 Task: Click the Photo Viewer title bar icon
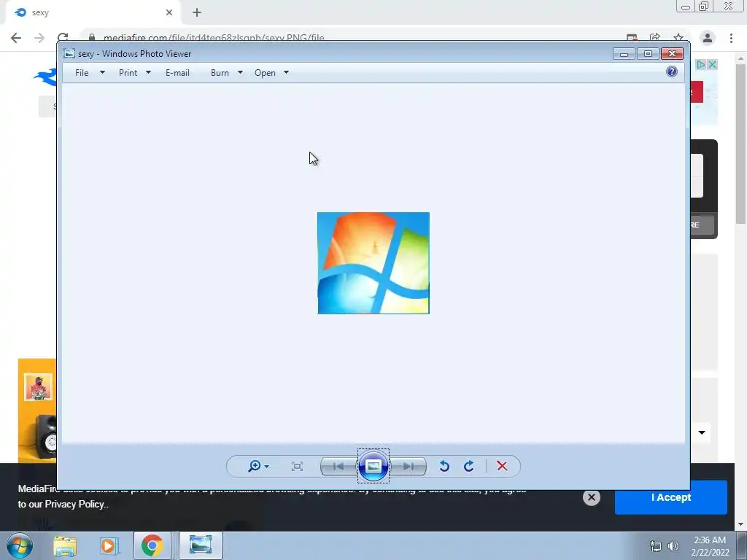tap(69, 53)
